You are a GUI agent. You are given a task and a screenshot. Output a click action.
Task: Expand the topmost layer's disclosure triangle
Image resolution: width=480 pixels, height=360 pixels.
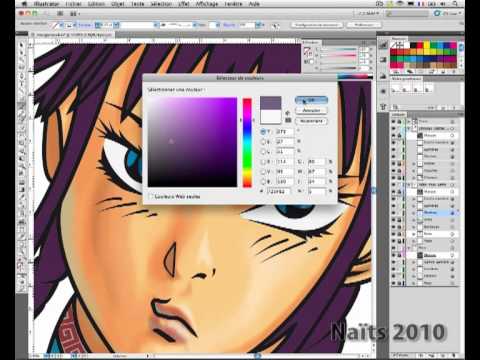pyautogui.click(x=409, y=121)
